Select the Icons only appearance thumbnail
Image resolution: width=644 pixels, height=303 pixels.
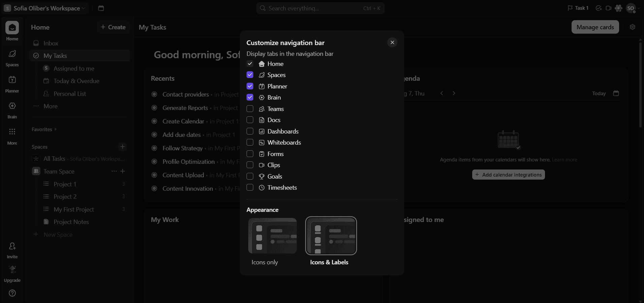click(272, 236)
